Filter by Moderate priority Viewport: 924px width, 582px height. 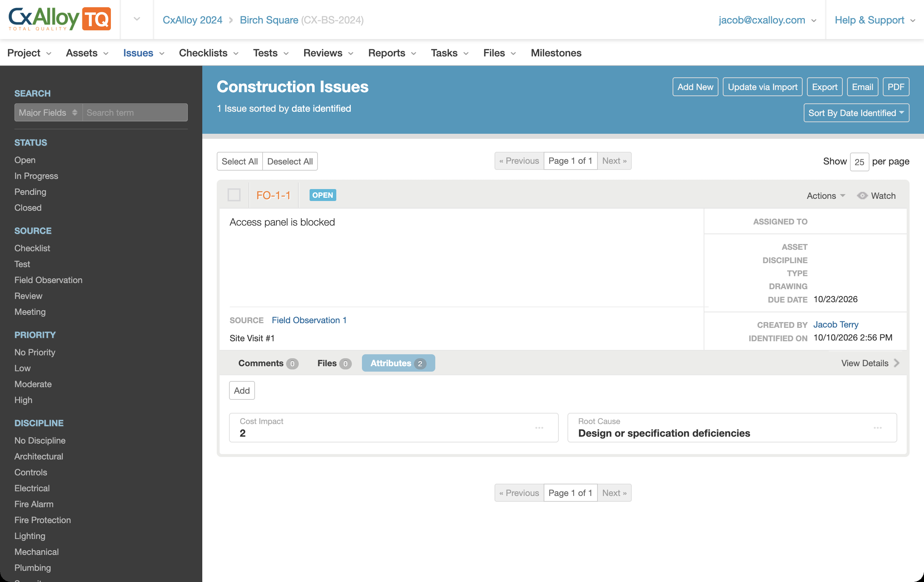click(x=33, y=384)
